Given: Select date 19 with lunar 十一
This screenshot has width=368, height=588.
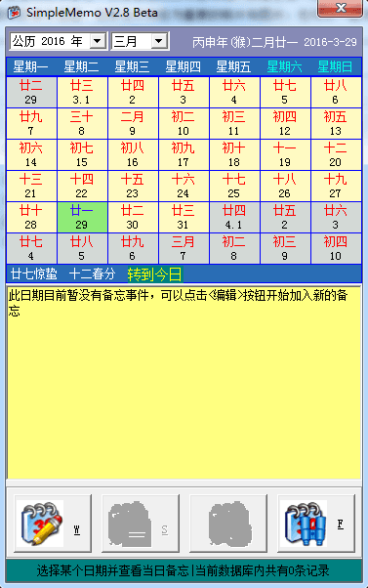Looking at the screenshot, I should pyautogui.click(x=285, y=155).
